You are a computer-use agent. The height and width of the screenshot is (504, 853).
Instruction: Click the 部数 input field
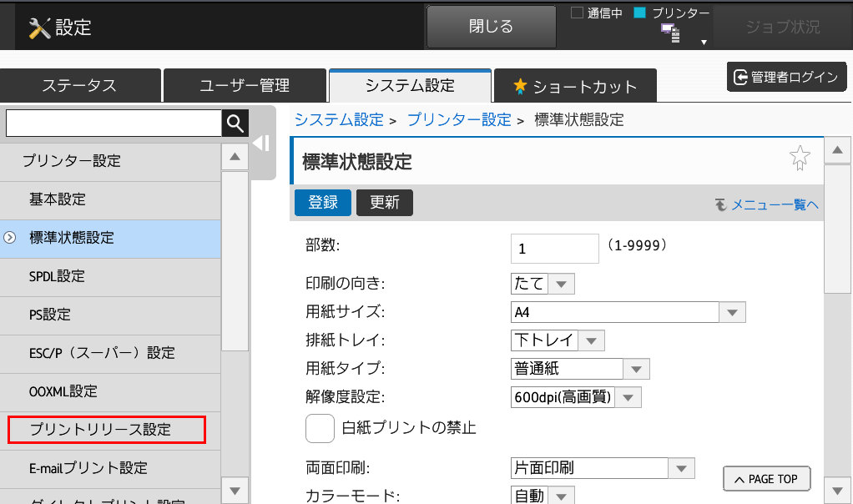[x=554, y=249]
